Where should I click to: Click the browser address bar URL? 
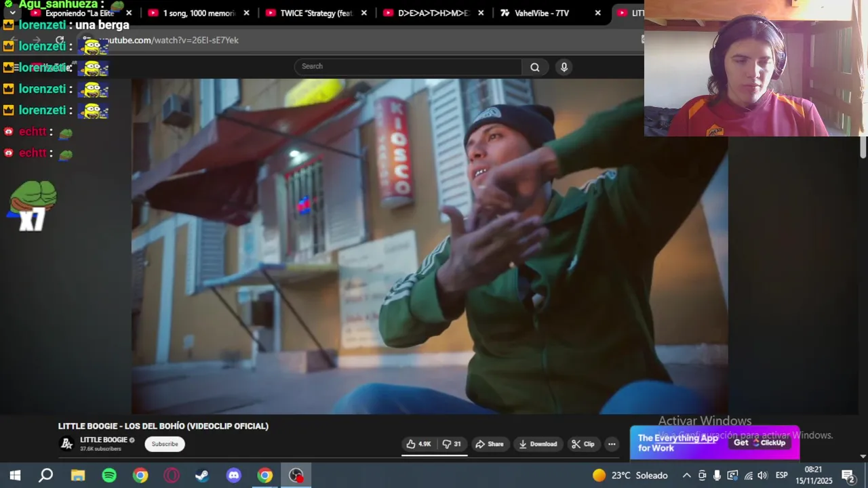[170, 40]
